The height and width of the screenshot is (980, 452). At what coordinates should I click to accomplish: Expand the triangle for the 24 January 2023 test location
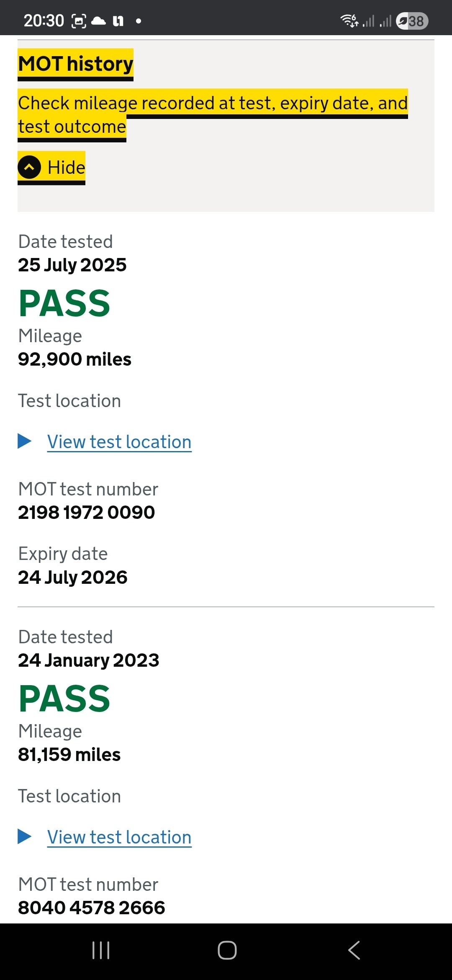coord(25,836)
